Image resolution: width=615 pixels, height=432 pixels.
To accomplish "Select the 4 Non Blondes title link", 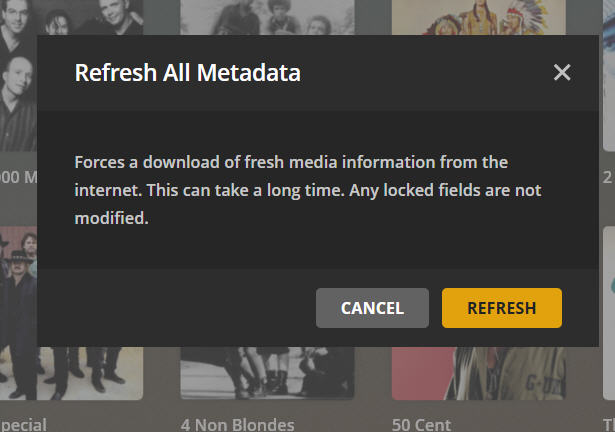I will (237, 424).
